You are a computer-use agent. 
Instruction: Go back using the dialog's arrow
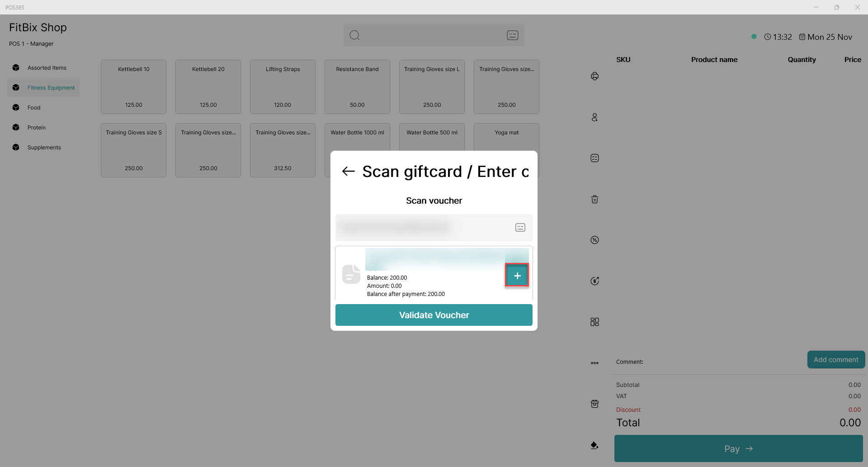(348, 172)
